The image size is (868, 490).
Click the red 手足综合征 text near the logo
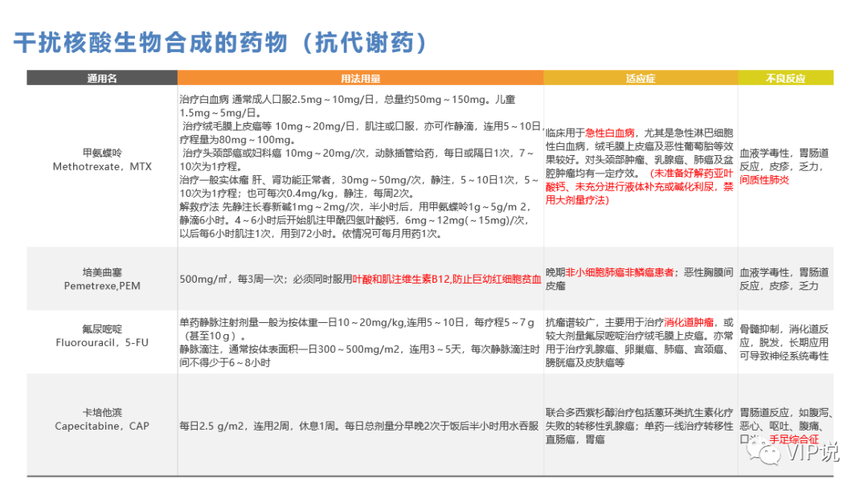pyautogui.click(x=794, y=439)
